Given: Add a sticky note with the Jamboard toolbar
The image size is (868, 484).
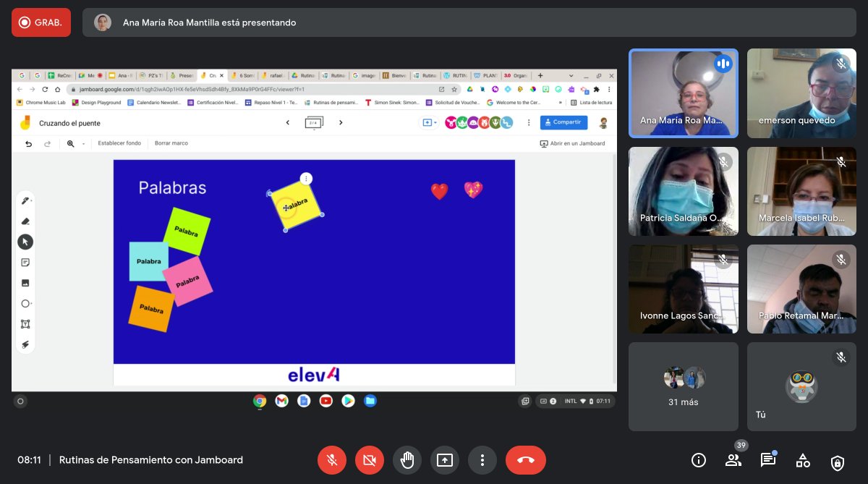Looking at the screenshot, I should click(25, 262).
